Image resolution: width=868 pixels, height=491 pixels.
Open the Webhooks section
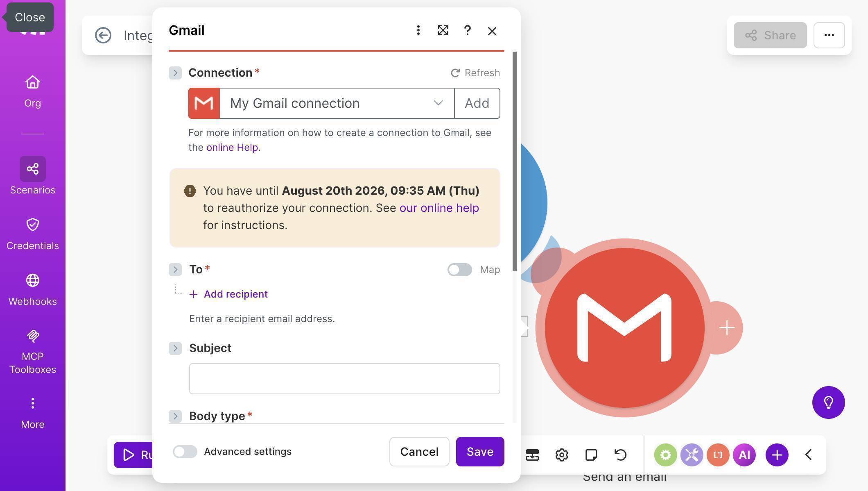pos(32,288)
